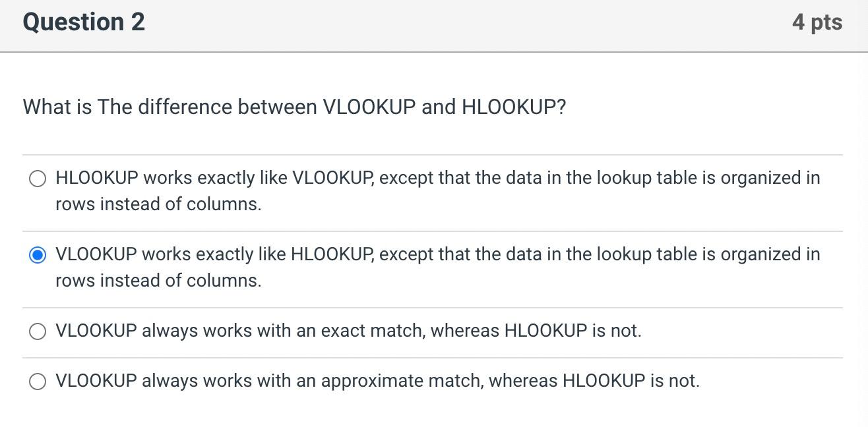Click the question text about VLOOKUP and HLOOKUP

tap(294, 106)
